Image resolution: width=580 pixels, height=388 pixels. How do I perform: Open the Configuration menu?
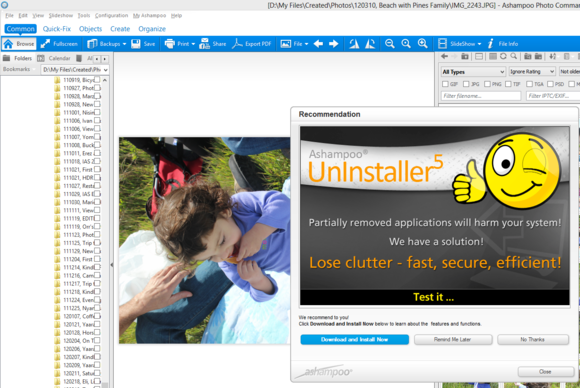coord(111,16)
